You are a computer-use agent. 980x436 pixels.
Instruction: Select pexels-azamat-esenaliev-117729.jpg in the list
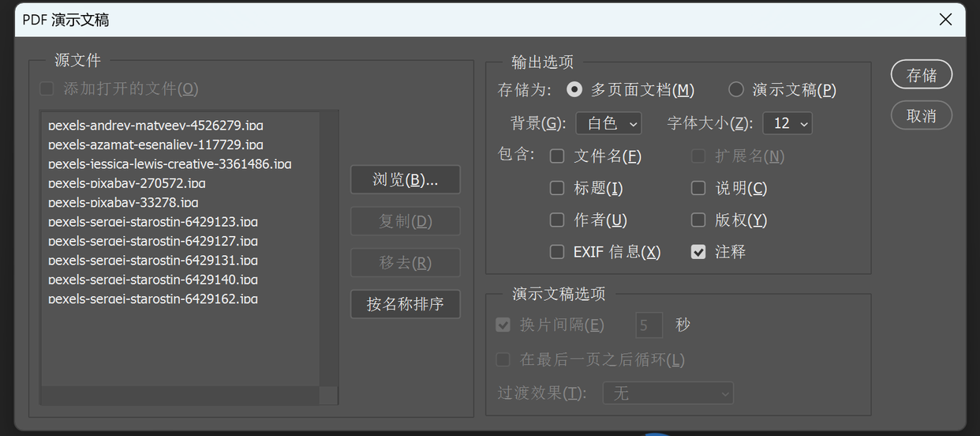[155, 145]
